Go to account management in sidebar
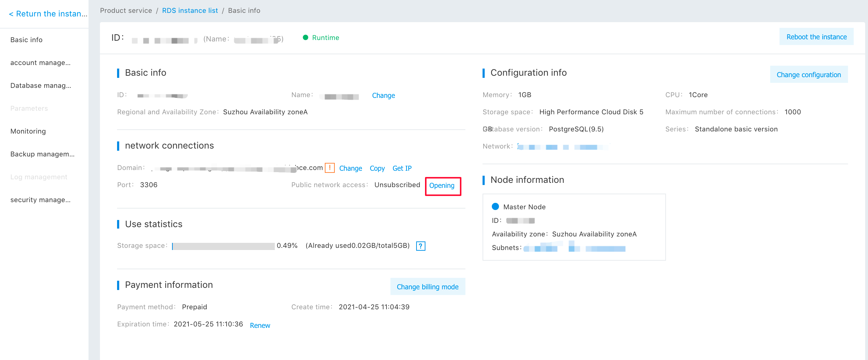Image resolution: width=868 pixels, height=360 pixels. pyautogui.click(x=40, y=62)
